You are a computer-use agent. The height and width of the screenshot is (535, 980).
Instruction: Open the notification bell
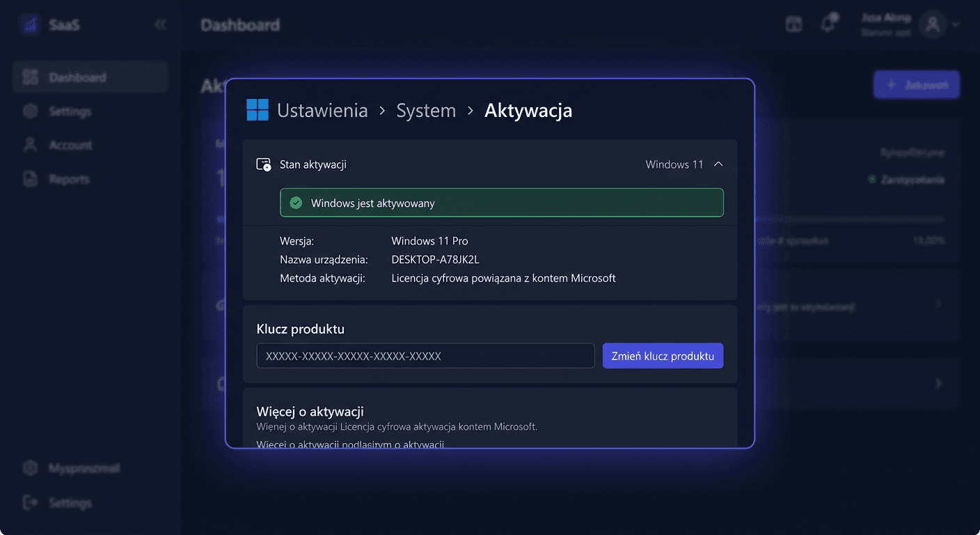coord(828,23)
